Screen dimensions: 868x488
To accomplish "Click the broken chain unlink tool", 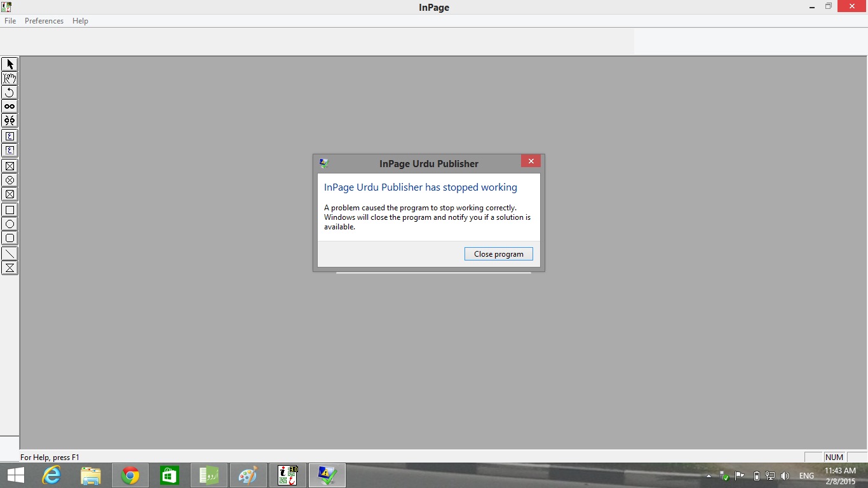I will [10, 120].
